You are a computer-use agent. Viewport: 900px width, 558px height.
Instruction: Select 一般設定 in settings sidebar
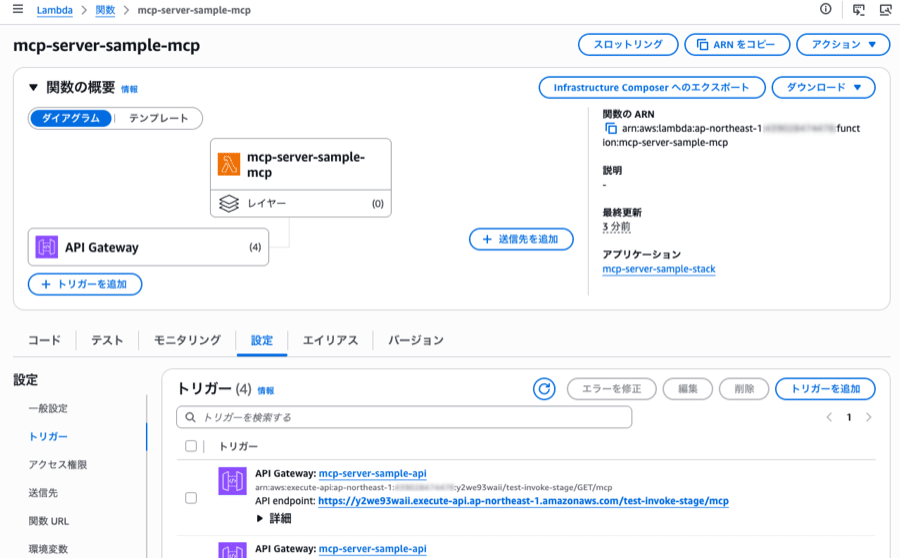click(48, 408)
